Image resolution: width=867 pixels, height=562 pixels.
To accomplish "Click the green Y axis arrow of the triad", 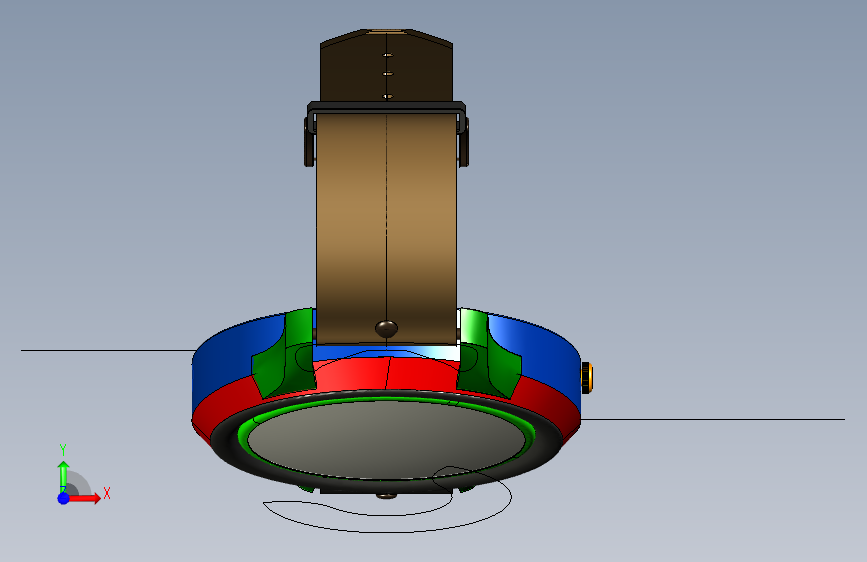I will click(x=63, y=477).
